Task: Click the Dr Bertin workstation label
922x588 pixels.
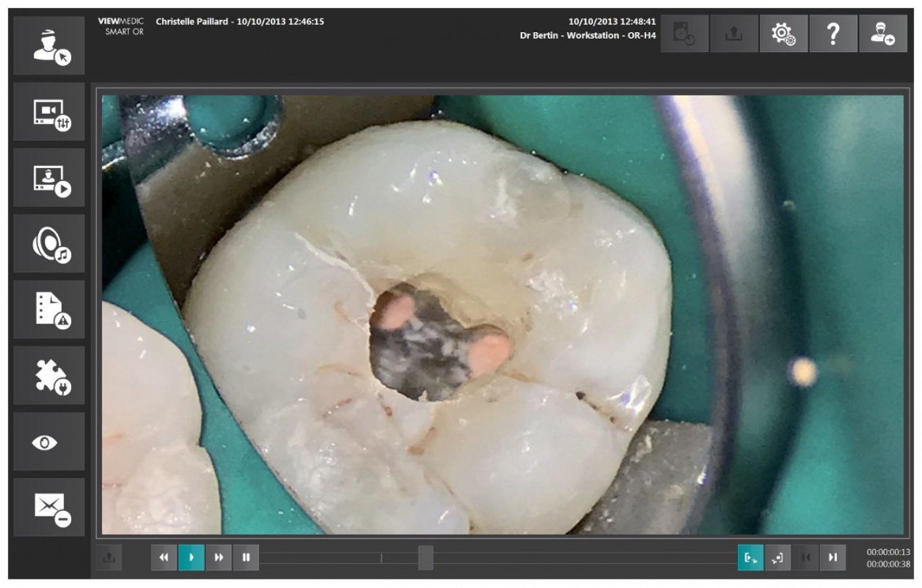Action: point(587,36)
